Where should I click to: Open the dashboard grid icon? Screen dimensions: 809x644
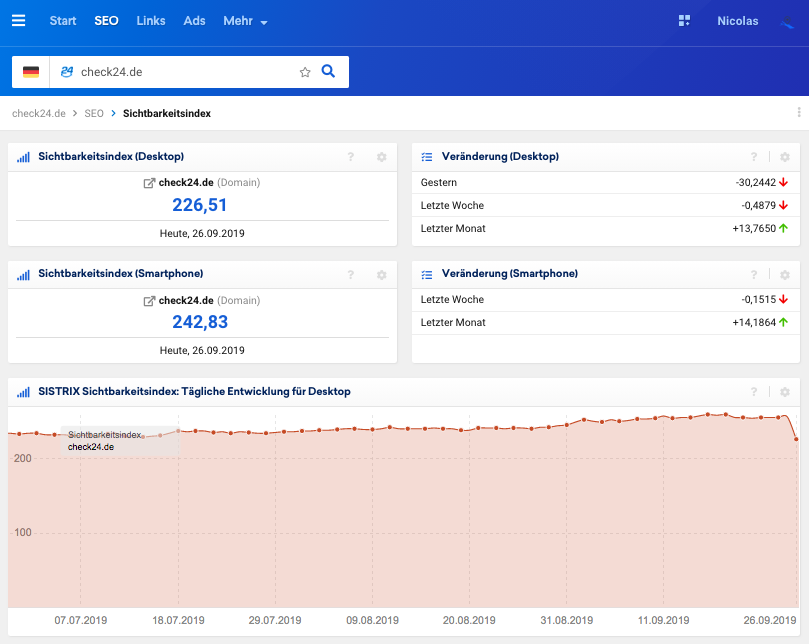[684, 21]
